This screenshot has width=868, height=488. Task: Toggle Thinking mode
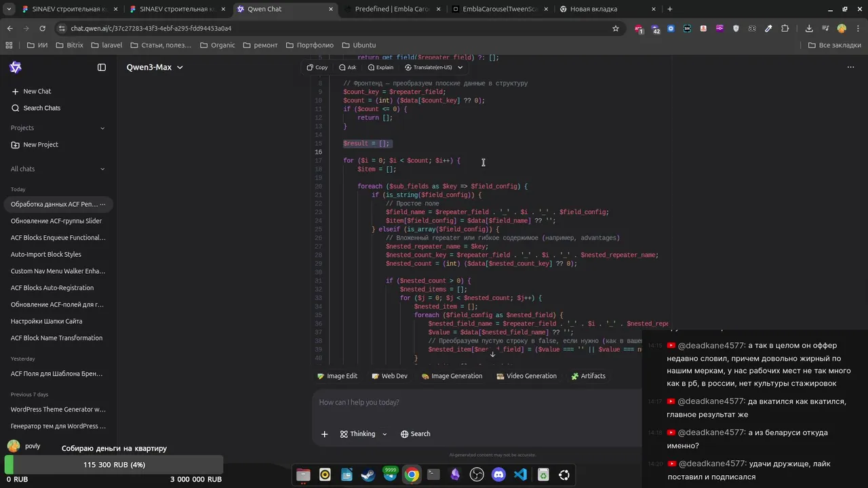357,434
